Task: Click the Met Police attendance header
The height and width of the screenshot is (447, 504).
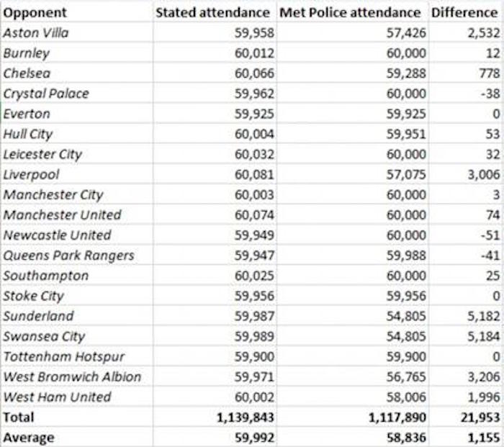Action: click(350, 12)
